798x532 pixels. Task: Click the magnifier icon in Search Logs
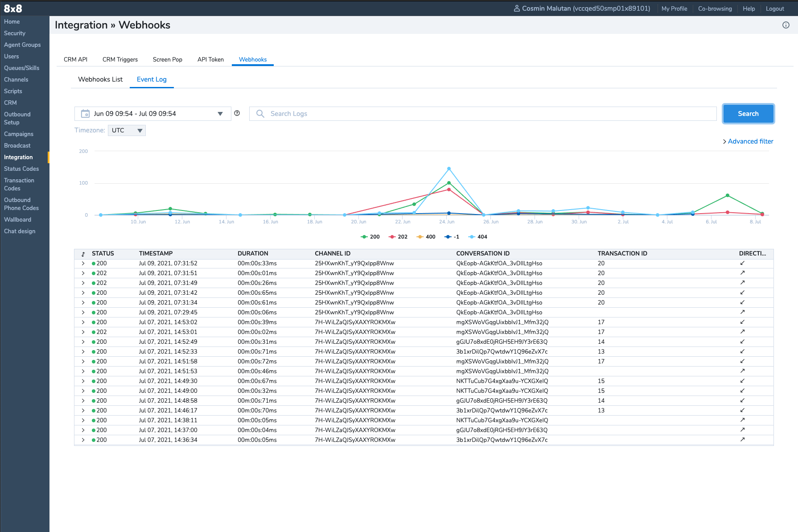(260, 114)
